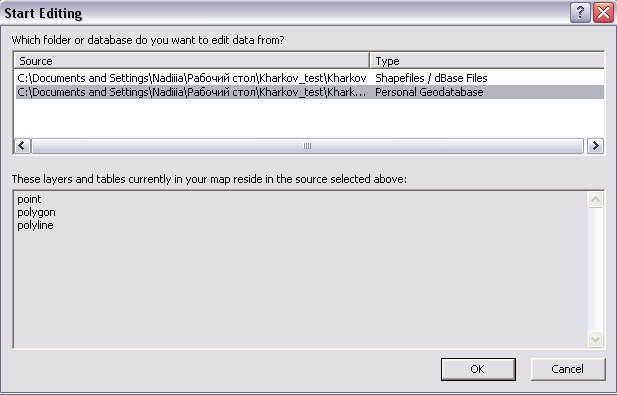The height and width of the screenshot is (395, 617).
Task: Click the source list left scroll arrow
Action: click(x=22, y=146)
